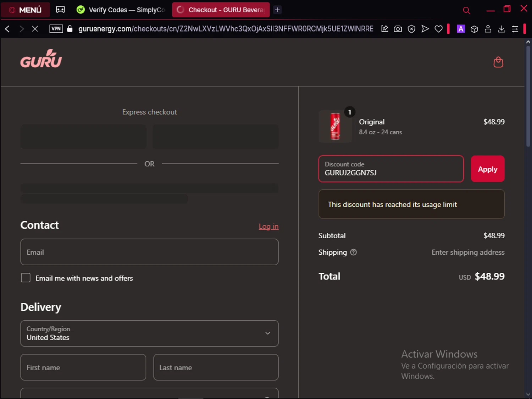Check Email me with news and offers
Image resolution: width=532 pixels, height=399 pixels.
pyautogui.click(x=26, y=278)
